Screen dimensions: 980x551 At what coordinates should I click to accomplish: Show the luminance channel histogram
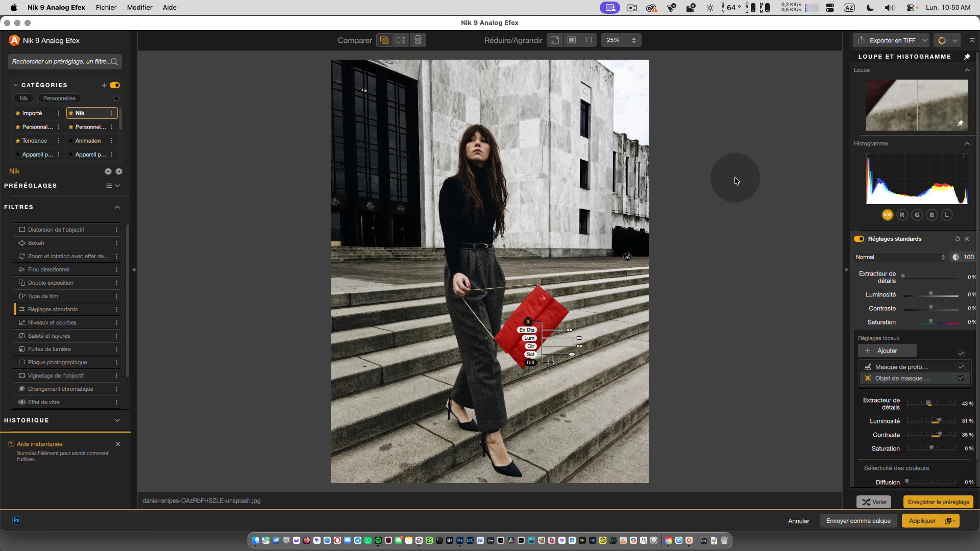point(947,215)
